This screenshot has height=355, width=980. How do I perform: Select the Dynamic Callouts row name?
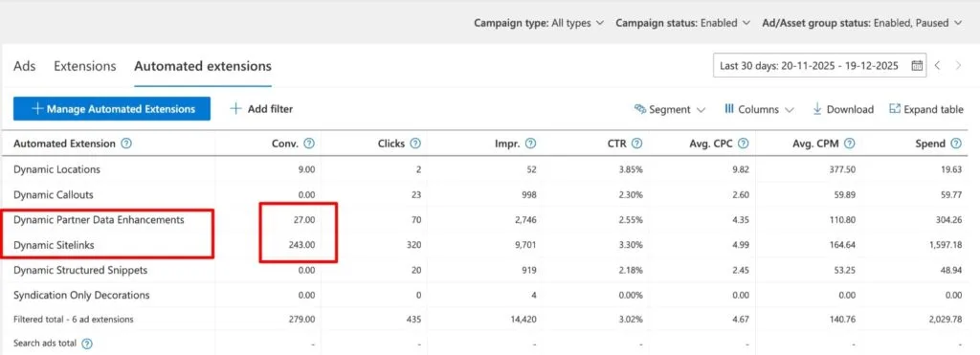tap(54, 195)
